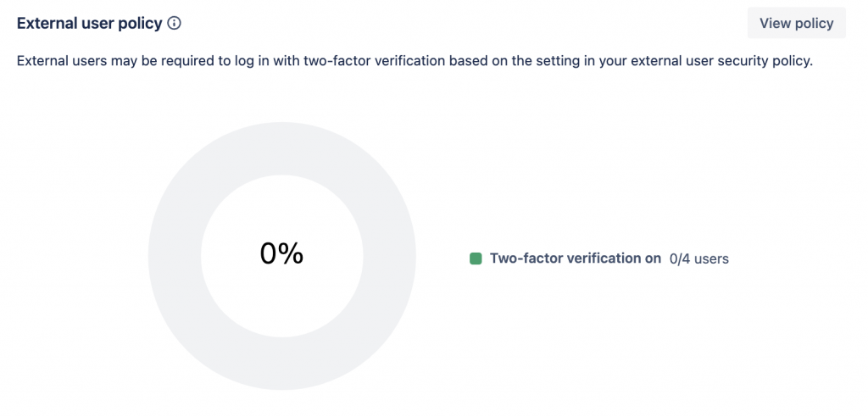868x417 pixels.
Task: Click the "0/4" fraction in the legend
Action: [680, 259]
